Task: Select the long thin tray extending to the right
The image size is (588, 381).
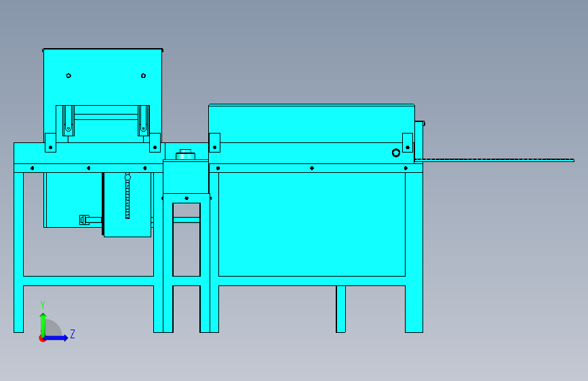Action: pyautogui.click(x=494, y=160)
